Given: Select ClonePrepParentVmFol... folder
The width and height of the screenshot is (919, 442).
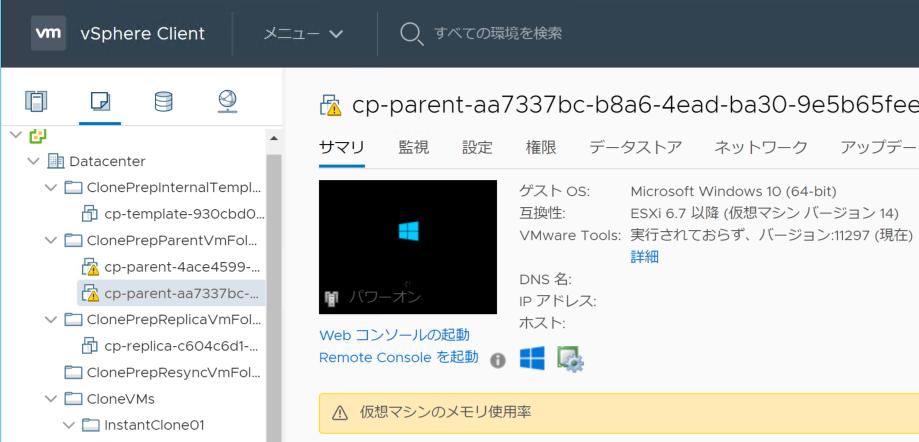Looking at the screenshot, I should tap(173, 240).
